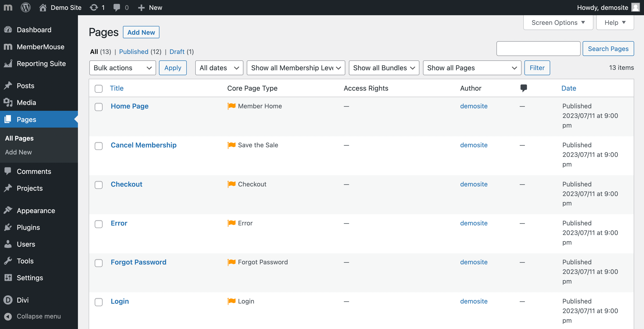Open the Show all Membership Levels dropdown
This screenshot has height=329, width=644.
[295, 68]
